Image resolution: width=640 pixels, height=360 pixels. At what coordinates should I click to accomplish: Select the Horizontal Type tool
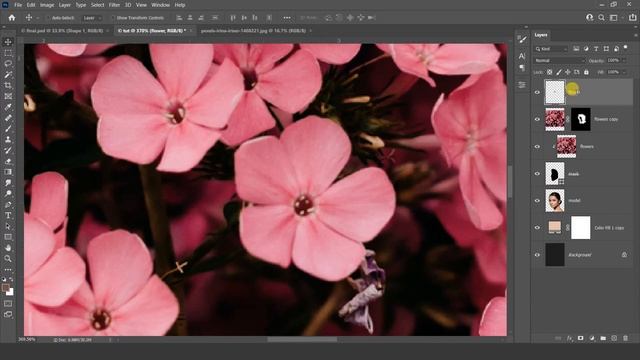pos(8,215)
